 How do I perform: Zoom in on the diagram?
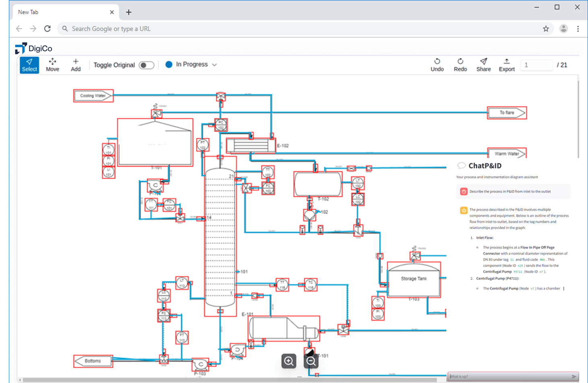point(289,361)
